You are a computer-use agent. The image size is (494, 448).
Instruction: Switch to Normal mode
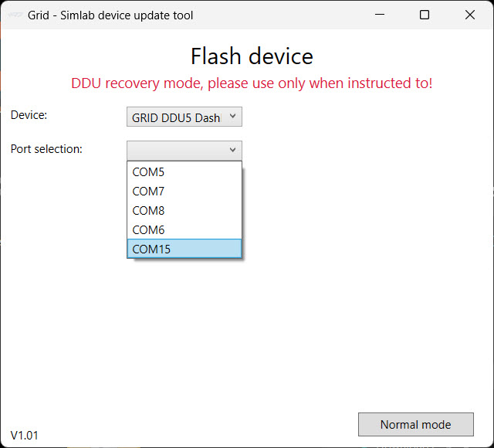tap(416, 424)
